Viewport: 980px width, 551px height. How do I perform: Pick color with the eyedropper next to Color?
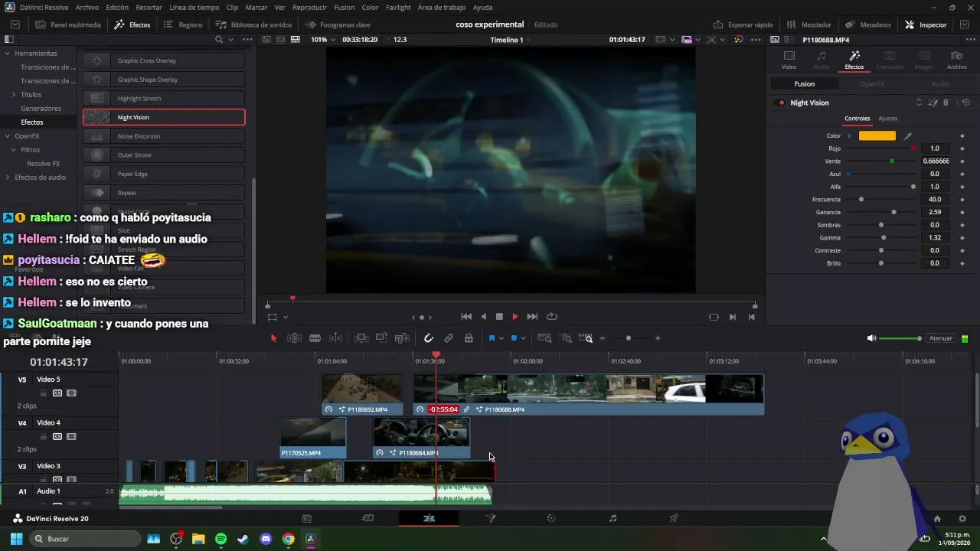(908, 136)
